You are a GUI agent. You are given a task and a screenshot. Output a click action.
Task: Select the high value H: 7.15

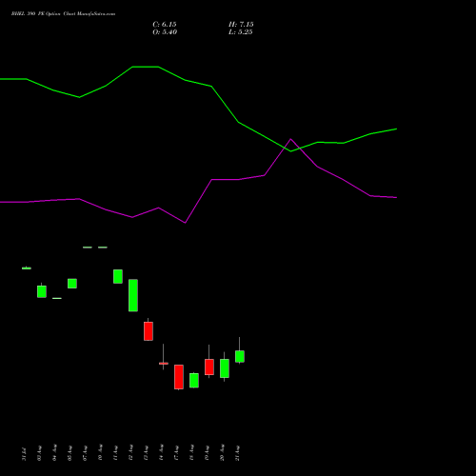point(241,25)
